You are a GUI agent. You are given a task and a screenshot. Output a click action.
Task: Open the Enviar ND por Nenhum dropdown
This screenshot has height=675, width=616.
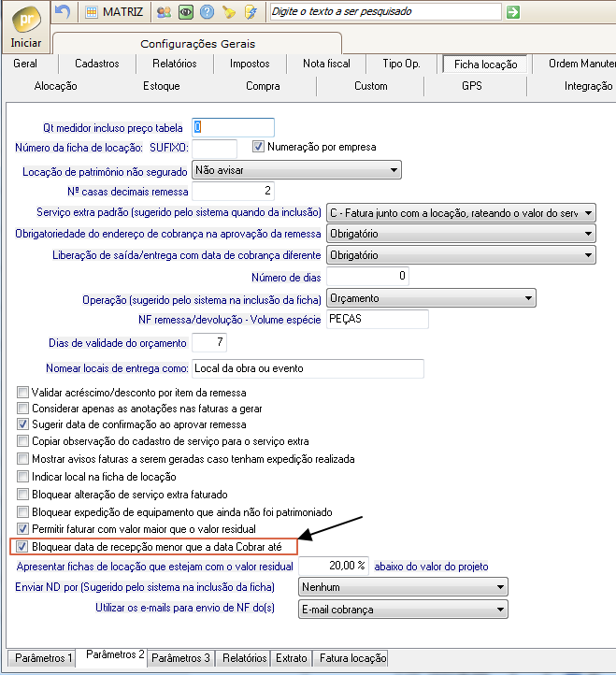[403, 587]
